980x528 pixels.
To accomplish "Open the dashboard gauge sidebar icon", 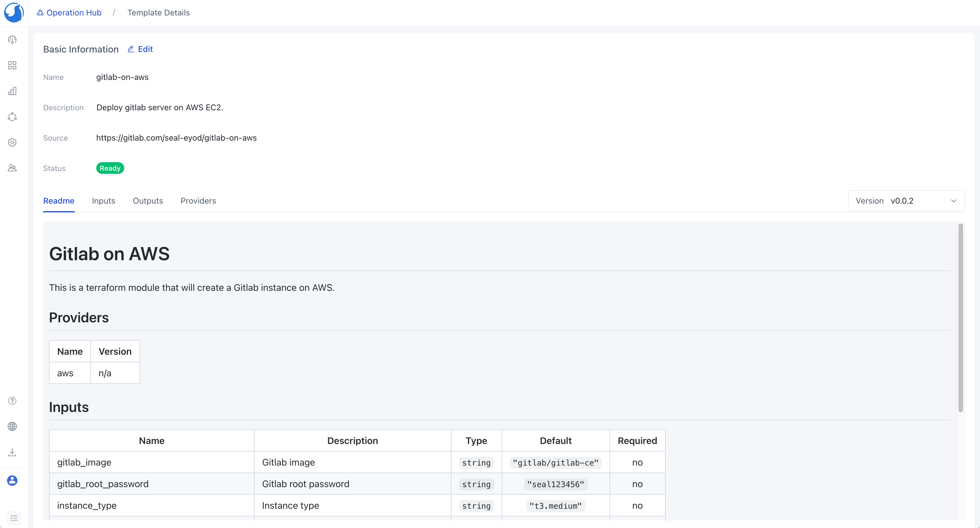I will coord(12,40).
